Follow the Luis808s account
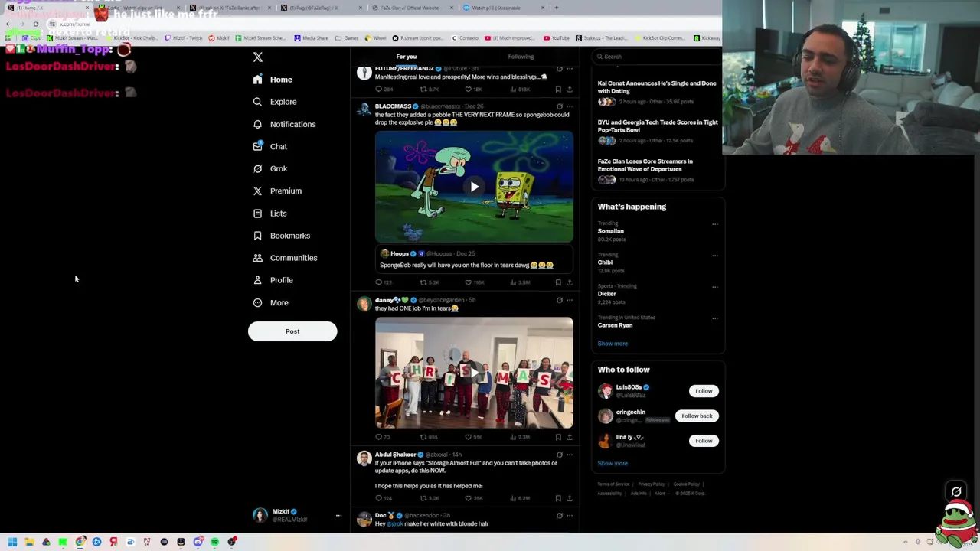 click(704, 391)
